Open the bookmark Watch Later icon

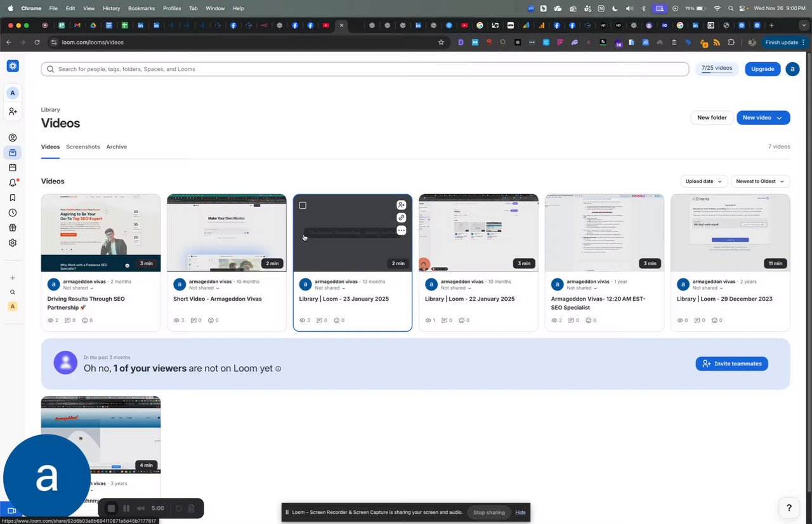click(13, 198)
